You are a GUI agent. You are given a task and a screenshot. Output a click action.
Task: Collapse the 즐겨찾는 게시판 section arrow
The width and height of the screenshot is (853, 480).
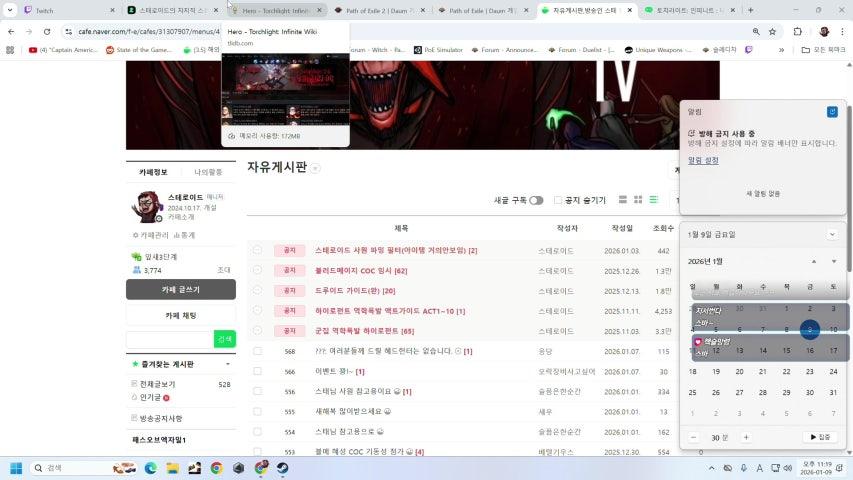pos(228,364)
